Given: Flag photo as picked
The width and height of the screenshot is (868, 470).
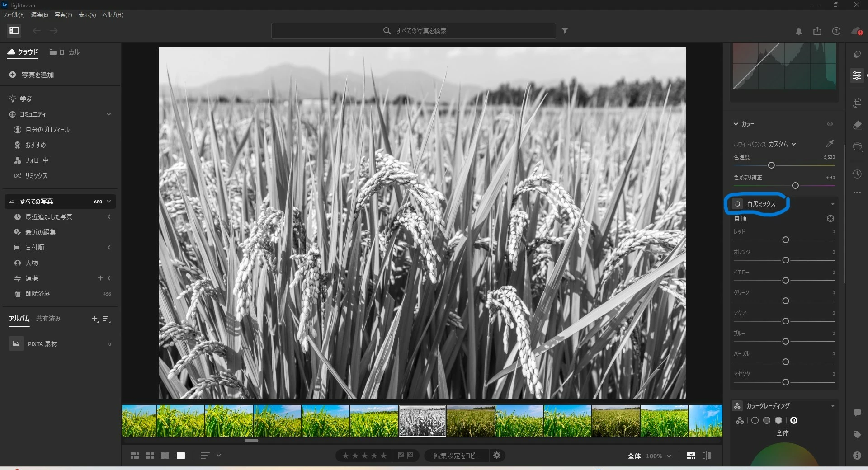Looking at the screenshot, I should click(401, 456).
